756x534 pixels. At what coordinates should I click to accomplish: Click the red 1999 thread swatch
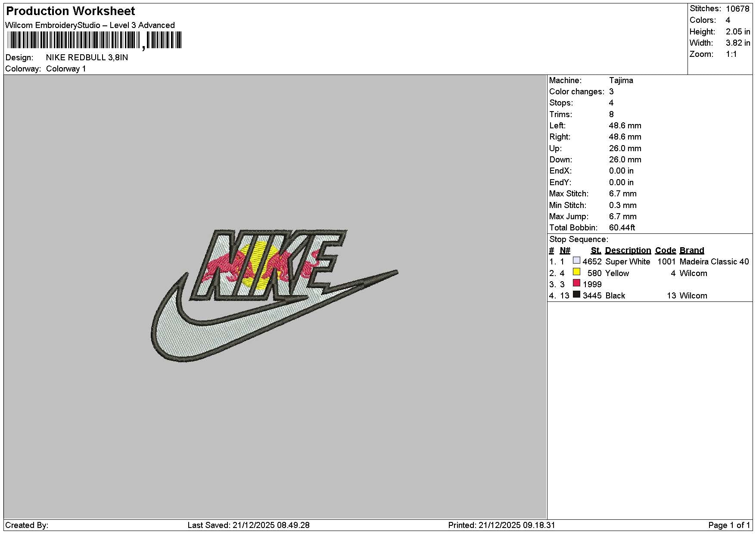click(x=576, y=283)
